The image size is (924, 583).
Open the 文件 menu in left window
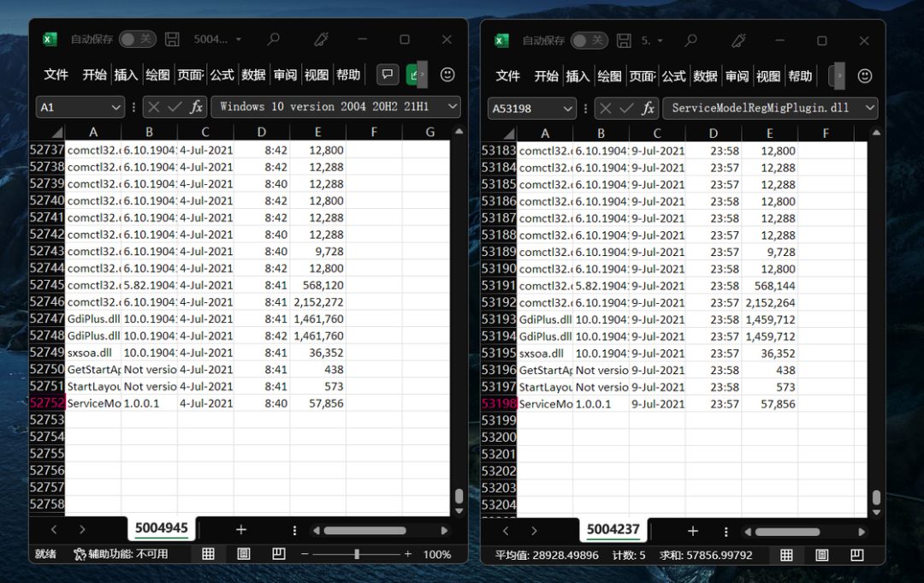(56, 74)
